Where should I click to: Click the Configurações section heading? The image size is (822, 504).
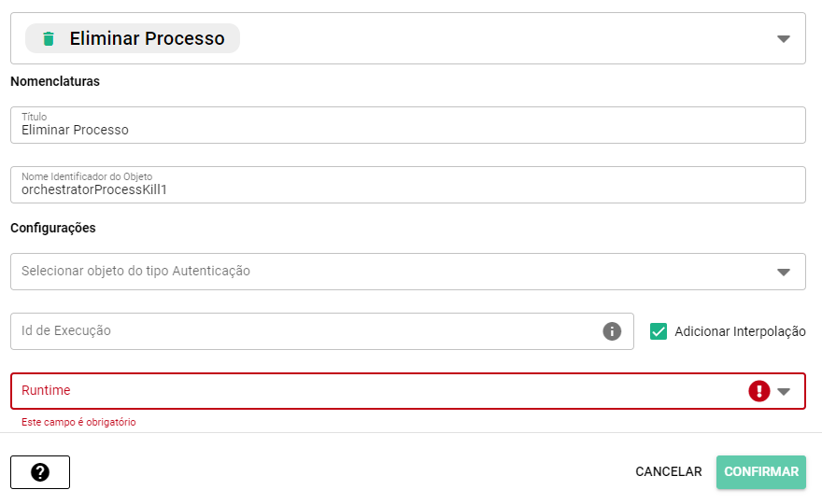pyautogui.click(x=53, y=228)
